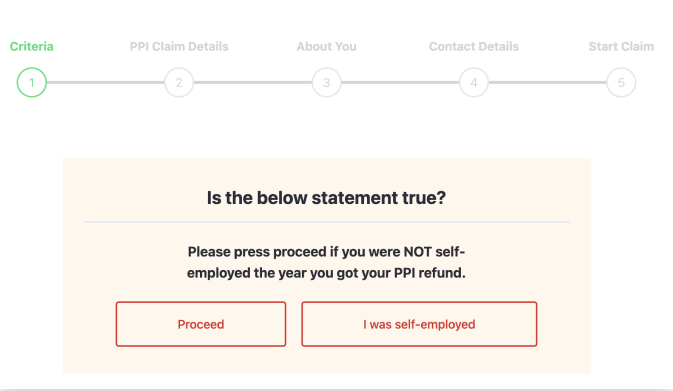The height and width of the screenshot is (391, 673).
Task: Click progress line between steps 2 and 3
Action: [253, 82]
